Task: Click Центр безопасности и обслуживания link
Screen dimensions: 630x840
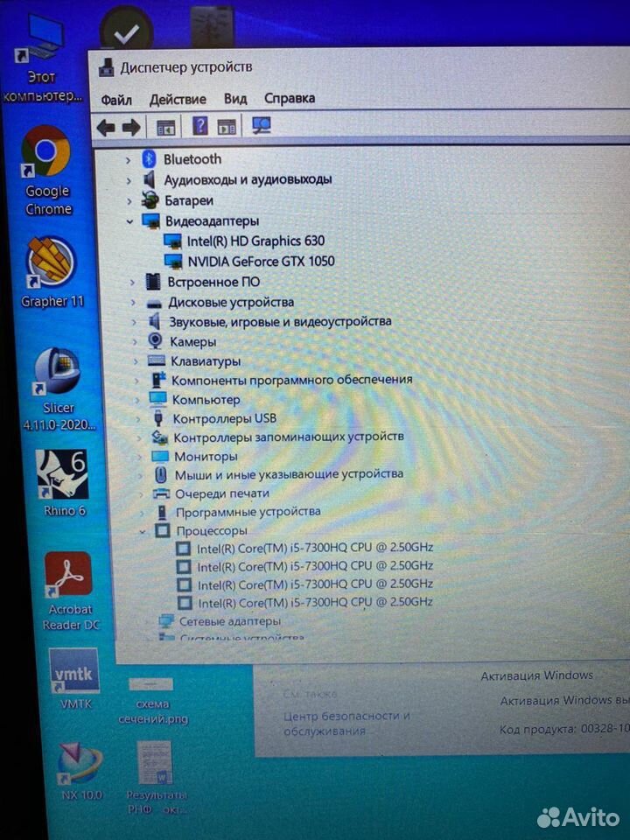Action: pos(346,724)
